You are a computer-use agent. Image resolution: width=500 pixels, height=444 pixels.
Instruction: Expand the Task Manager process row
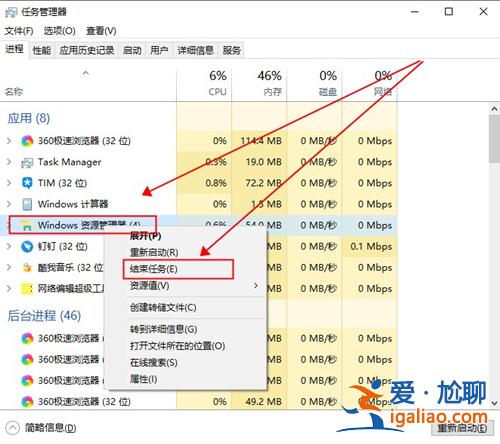click(x=9, y=162)
